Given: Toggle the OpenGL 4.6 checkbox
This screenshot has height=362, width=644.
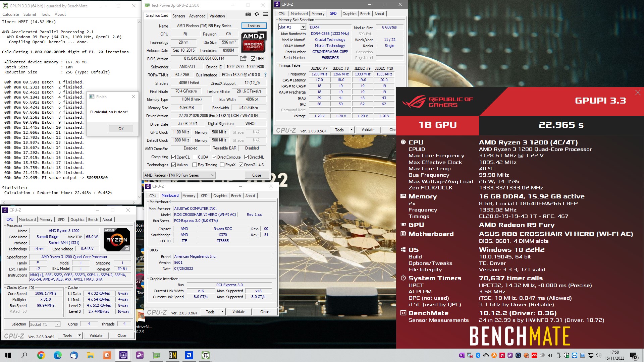Looking at the screenshot, I should click(x=241, y=165).
